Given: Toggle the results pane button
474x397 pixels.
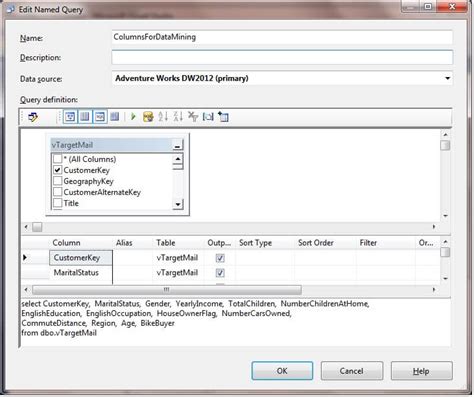Looking at the screenshot, I should point(115,117).
